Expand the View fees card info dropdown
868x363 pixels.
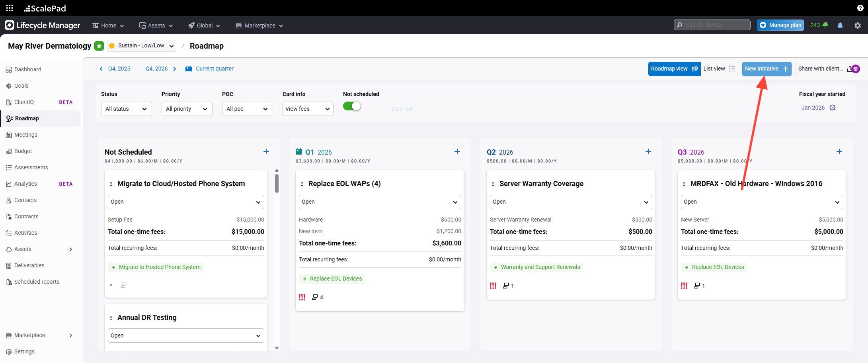click(308, 109)
